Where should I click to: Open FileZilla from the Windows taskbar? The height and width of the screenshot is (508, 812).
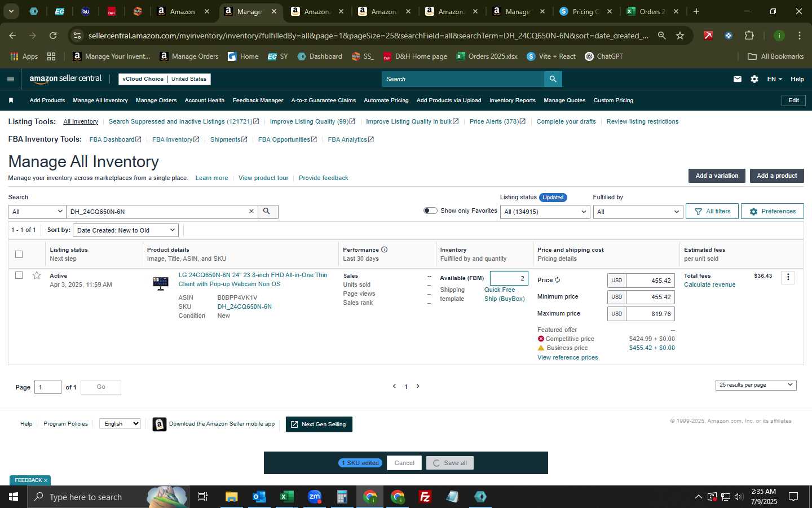425,497
